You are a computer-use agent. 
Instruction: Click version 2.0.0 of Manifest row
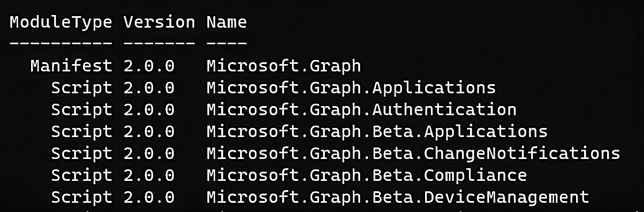[x=149, y=66]
